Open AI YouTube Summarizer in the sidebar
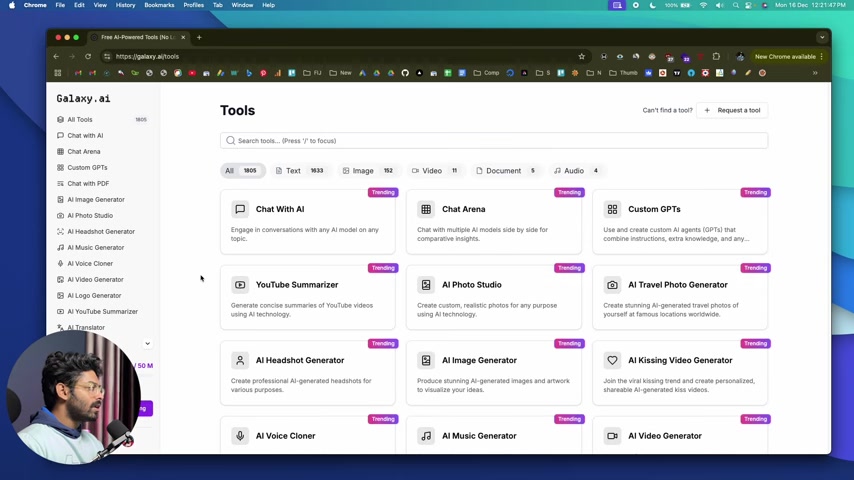 click(x=102, y=312)
